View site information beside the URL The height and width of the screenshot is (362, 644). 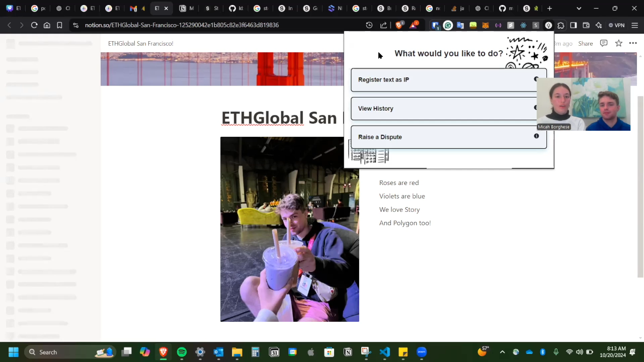point(75,25)
